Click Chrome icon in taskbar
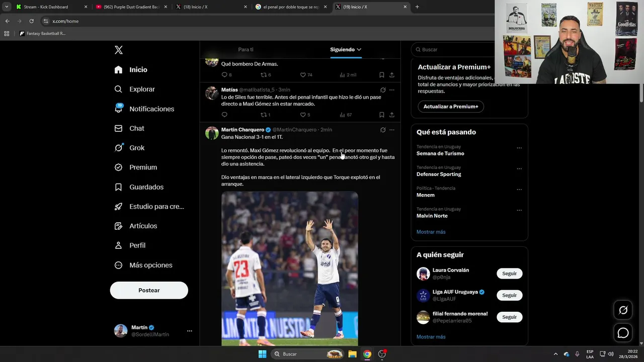 tap(367, 354)
